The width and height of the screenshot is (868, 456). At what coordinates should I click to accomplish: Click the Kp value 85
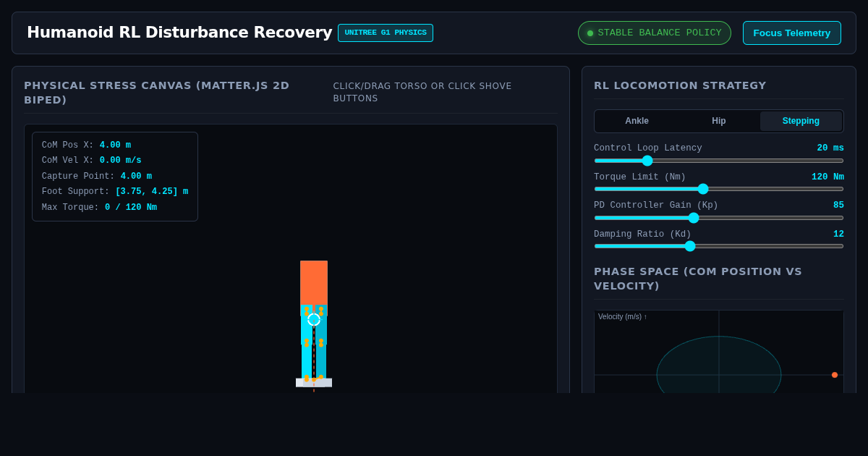click(x=838, y=206)
